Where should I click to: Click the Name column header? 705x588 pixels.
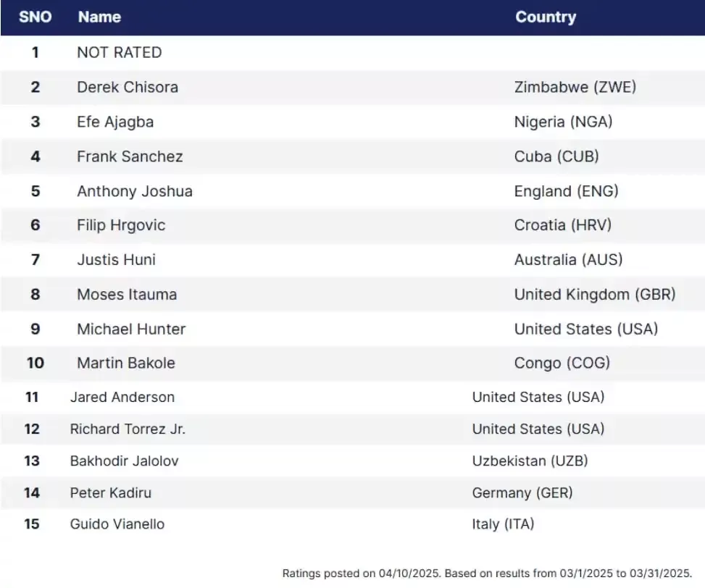coord(99,17)
